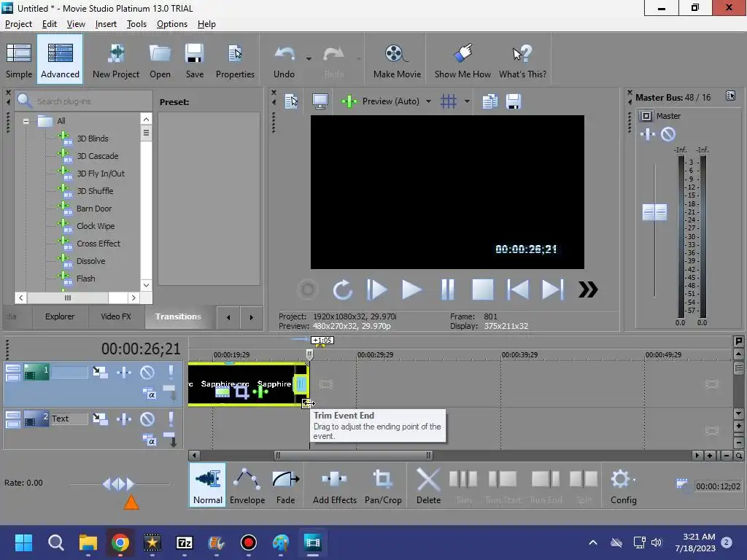Click the Open folder icon
The image size is (747, 560).
[x=160, y=60]
